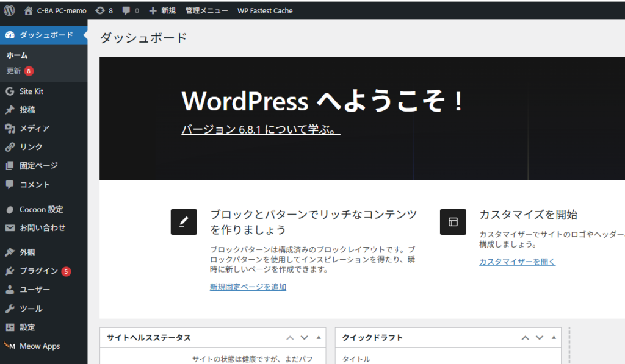Click the WordPress logo in admin bar

tap(9, 10)
